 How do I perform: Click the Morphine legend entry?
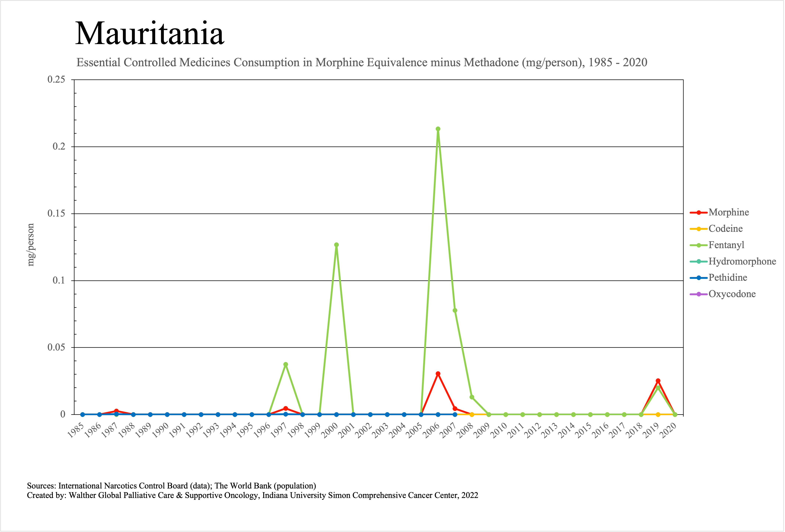729,212
